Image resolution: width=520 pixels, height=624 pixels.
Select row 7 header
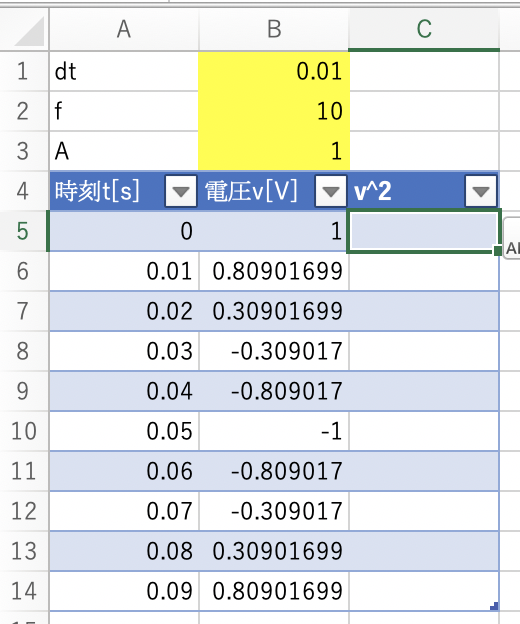click(x=24, y=311)
